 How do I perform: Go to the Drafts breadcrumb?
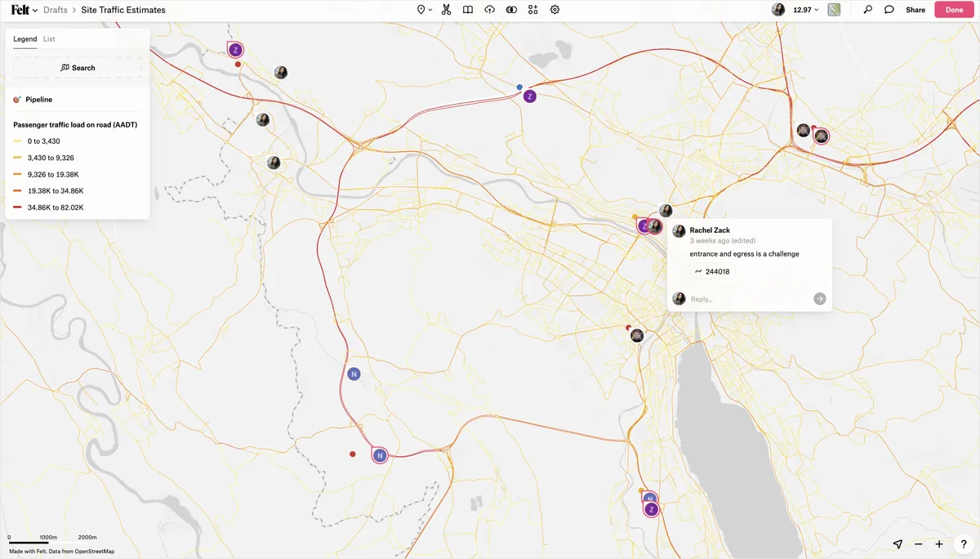pyautogui.click(x=55, y=10)
